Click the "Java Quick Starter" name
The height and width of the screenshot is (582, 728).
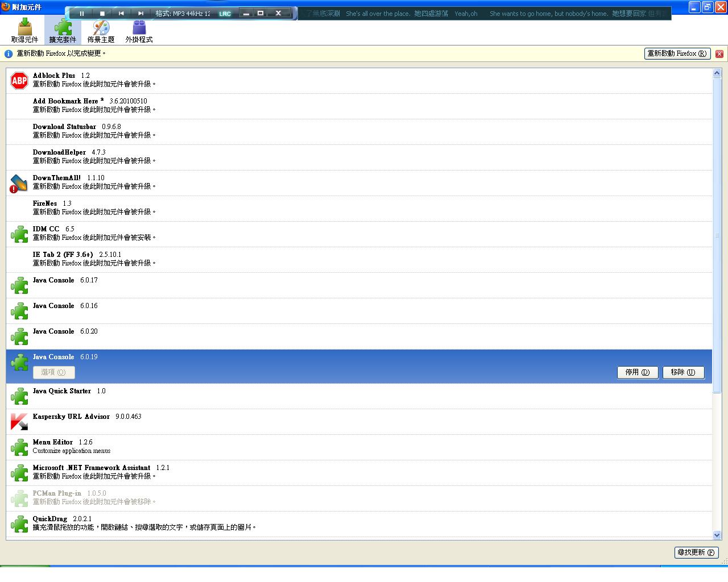tap(62, 391)
